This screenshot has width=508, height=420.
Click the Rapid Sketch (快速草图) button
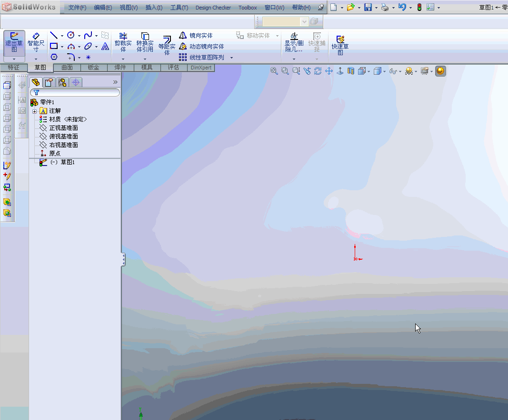340,45
